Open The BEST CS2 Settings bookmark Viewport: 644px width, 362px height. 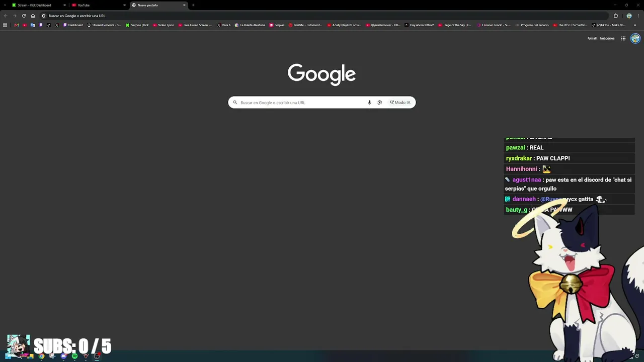[x=570, y=25]
